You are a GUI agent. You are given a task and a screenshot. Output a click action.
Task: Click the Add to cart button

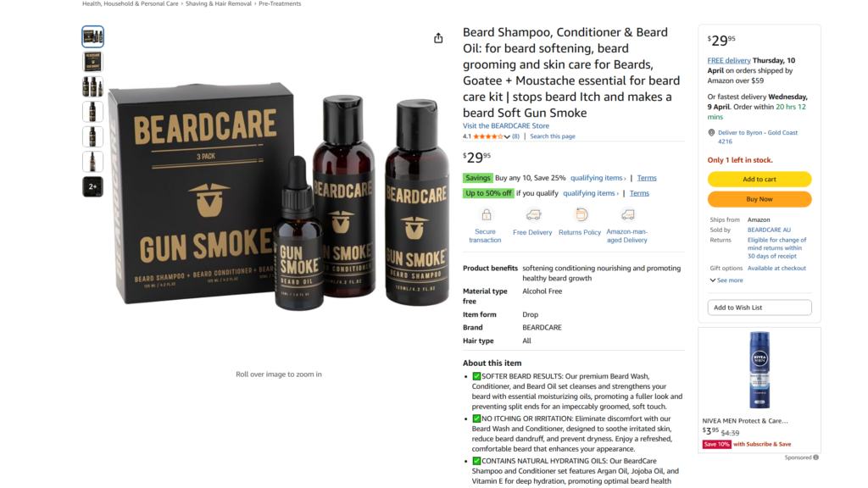point(759,180)
